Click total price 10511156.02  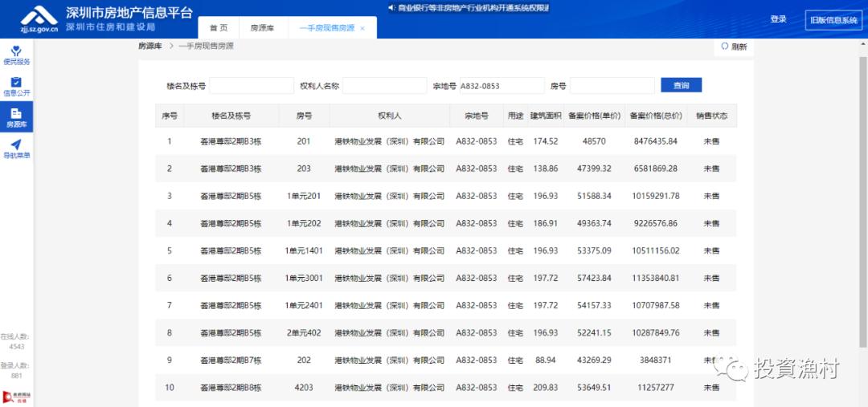click(656, 250)
